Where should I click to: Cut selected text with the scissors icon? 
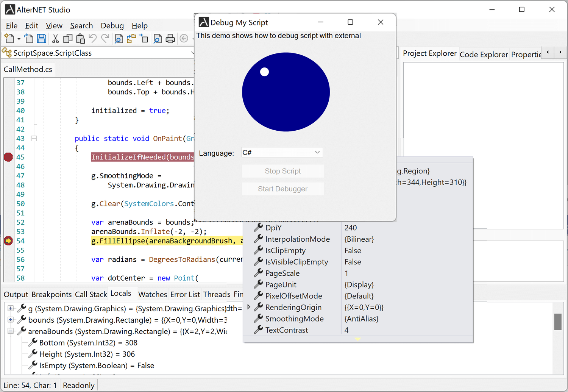point(55,38)
